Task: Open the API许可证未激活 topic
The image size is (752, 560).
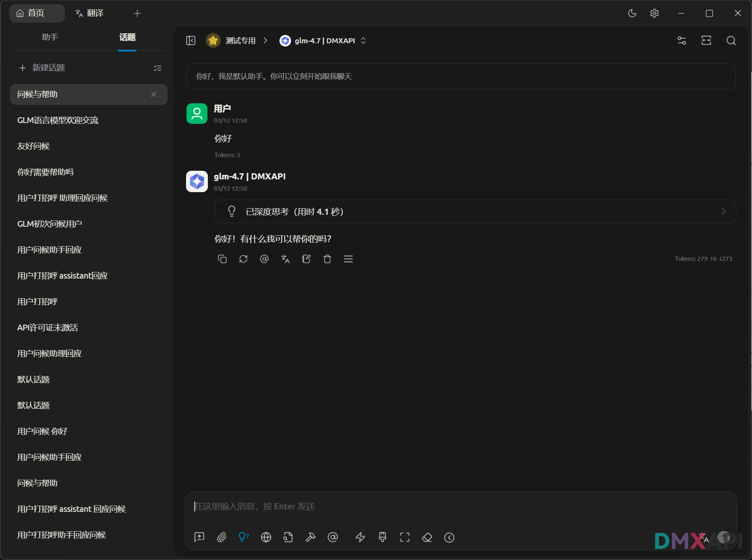Action: click(x=48, y=328)
